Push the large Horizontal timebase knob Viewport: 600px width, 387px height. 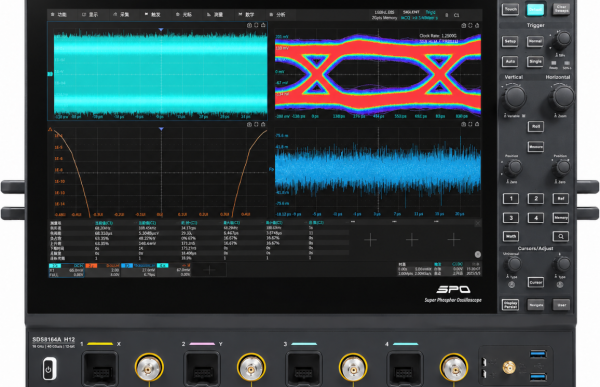pyautogui.click(x=563, y=96)
